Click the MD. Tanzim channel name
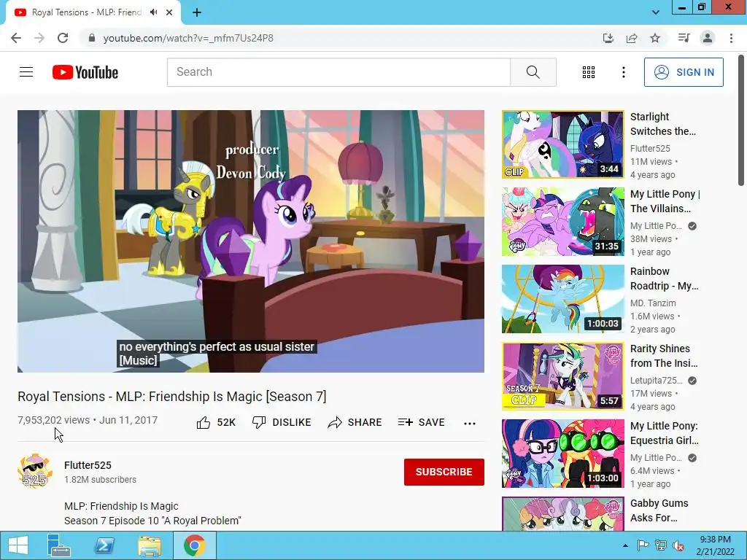The height and width of the screenshot is (560, 747). 653,303
